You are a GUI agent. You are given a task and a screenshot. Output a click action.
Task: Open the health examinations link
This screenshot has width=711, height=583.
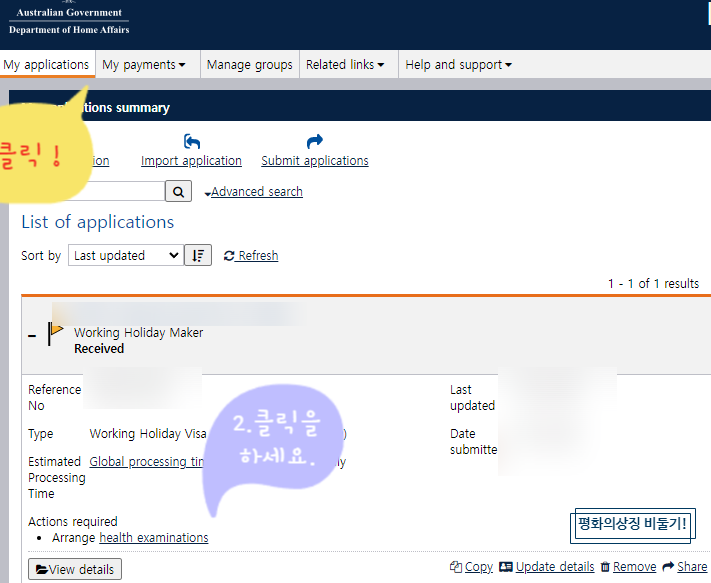point(154,538)
